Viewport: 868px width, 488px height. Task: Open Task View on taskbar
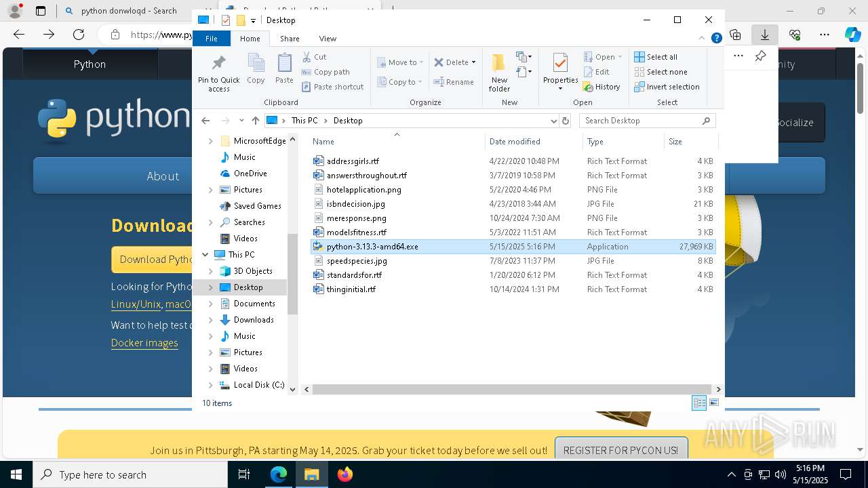(x=245, y=474)
